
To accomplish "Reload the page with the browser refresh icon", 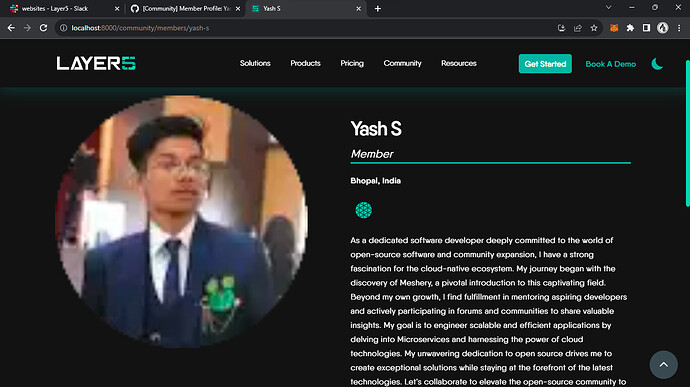I will coord(43,28).
